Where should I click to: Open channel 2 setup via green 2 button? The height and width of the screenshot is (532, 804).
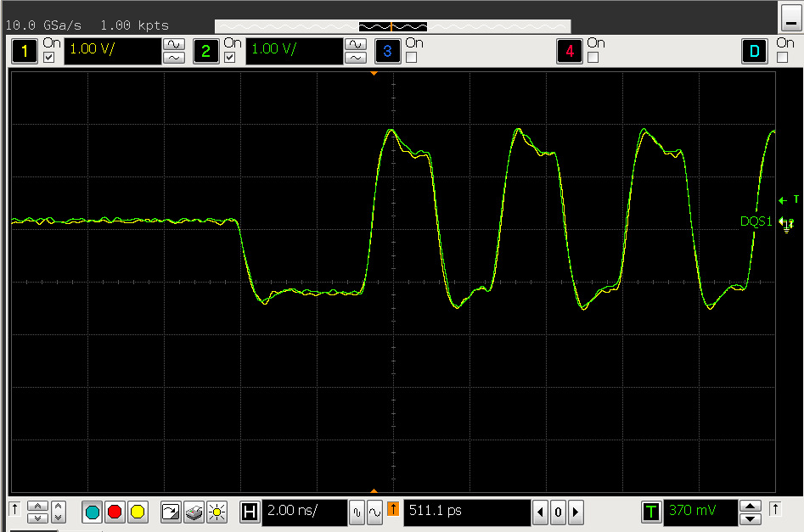tap(206, 51)
